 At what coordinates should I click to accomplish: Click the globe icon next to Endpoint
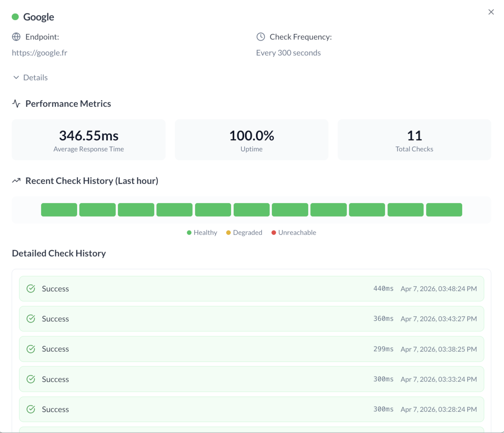pos(16,37)
